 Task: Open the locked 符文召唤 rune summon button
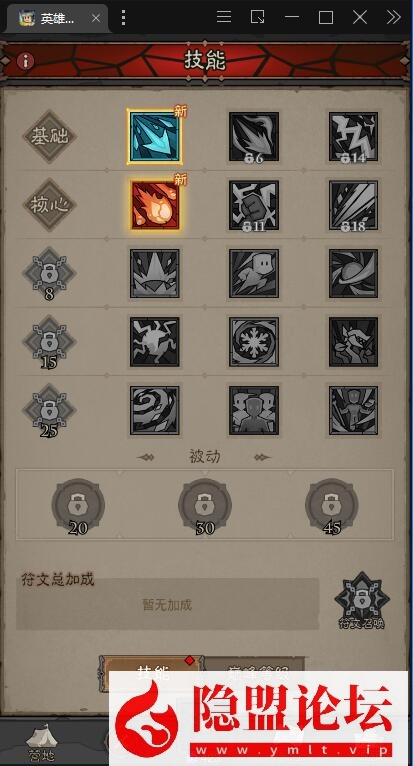(362, 601)
